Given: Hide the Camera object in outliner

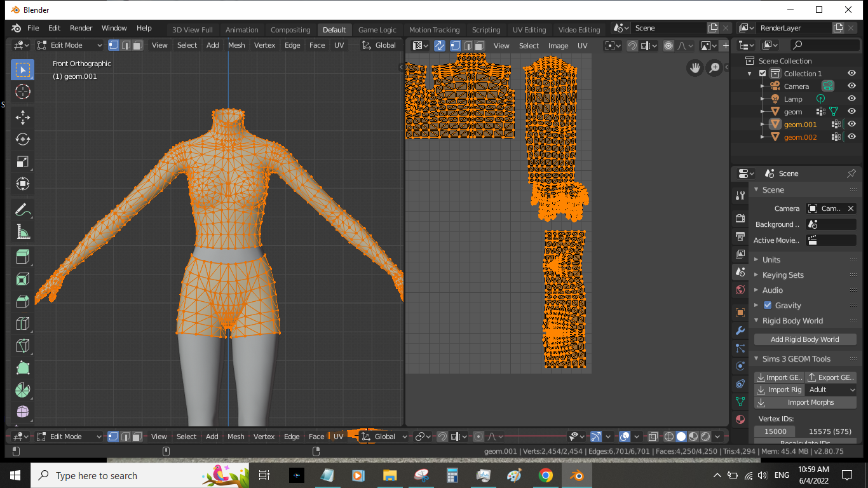Looking at the screenshot, I should (x=851, y=86).
